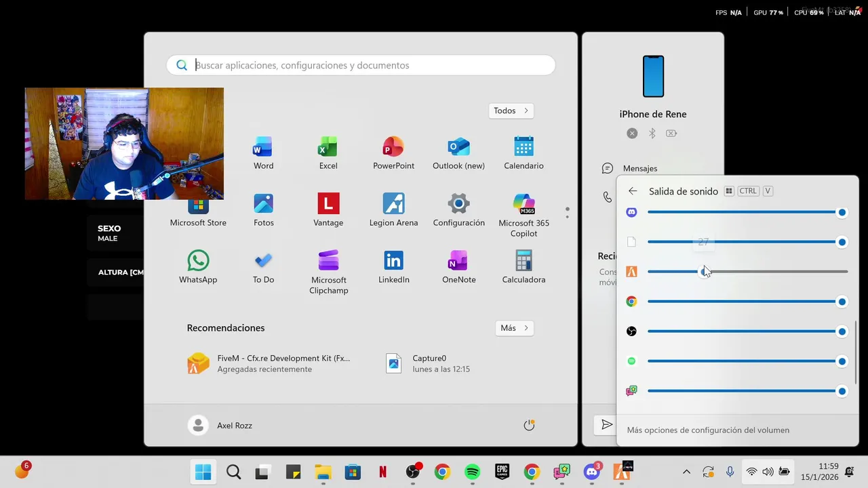868x488 pixels.
Task: Click microphone icon in system tray
Action: pos(730,472)
